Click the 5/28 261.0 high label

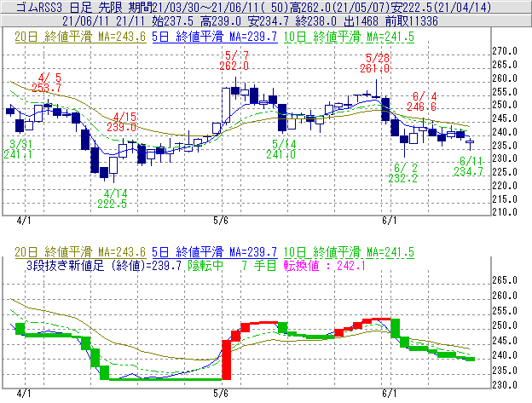tap(374, 63)
